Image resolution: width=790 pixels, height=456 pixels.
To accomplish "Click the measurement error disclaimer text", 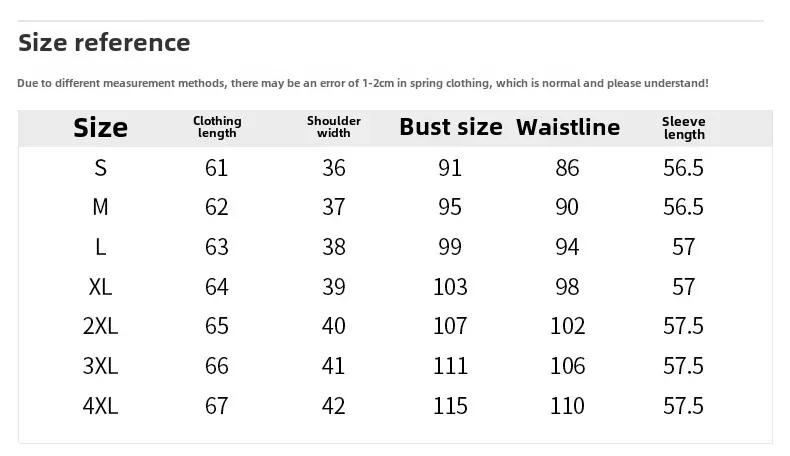I will tap(363, 83).
